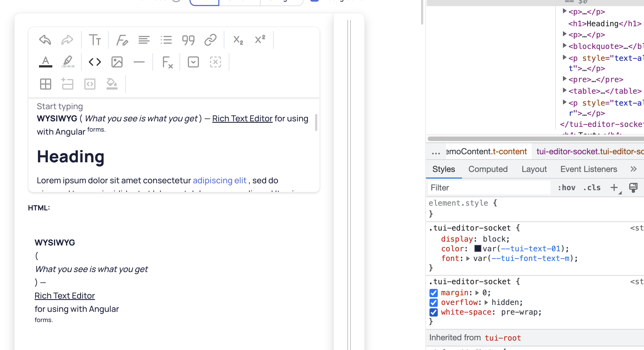Expand the table node in Elements panel

(565, 90)
